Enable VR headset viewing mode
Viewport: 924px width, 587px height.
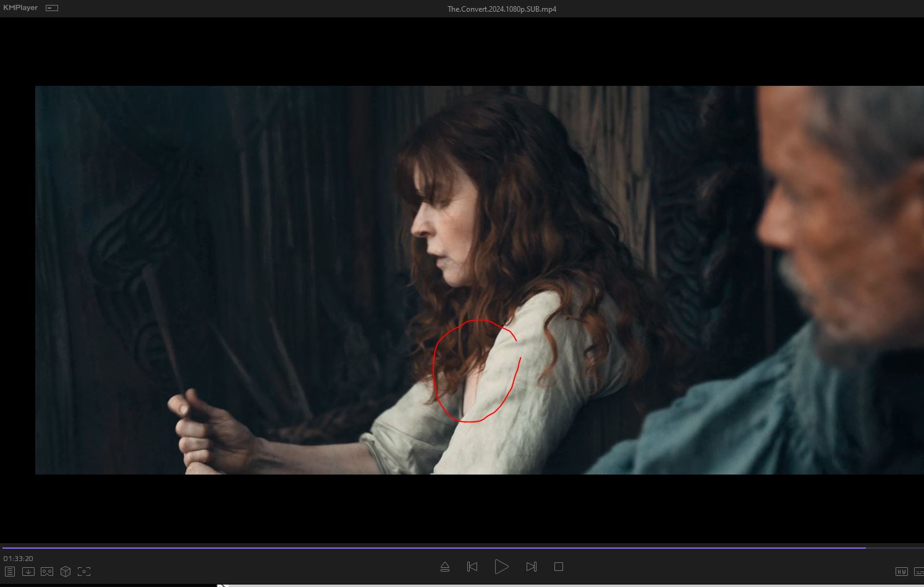pos(47,572)
